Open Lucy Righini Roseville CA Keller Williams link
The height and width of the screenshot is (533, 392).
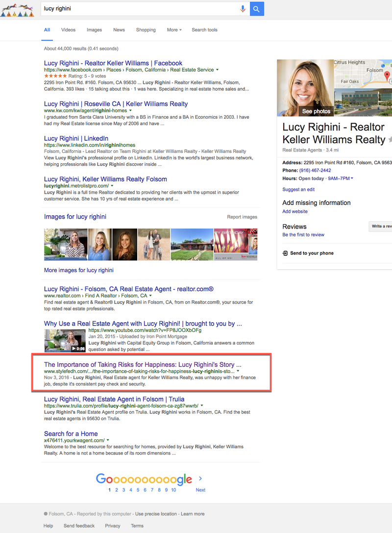[116, 104]
